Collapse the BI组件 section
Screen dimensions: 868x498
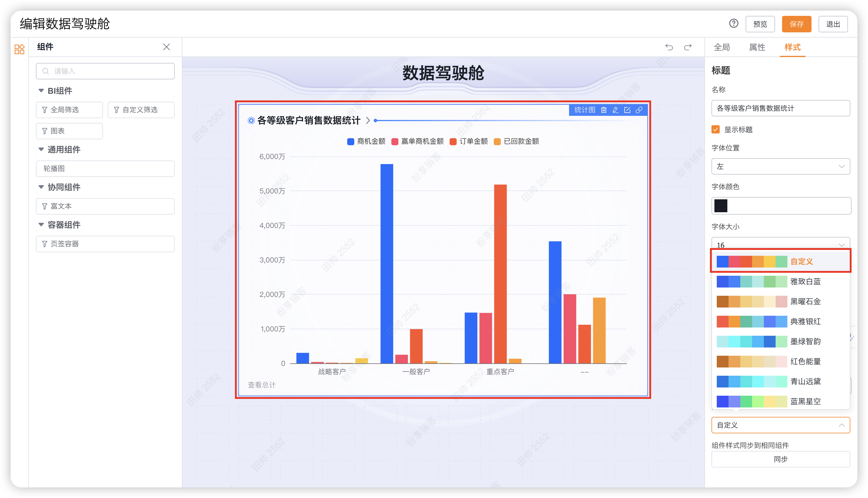[x=41, y=91]
